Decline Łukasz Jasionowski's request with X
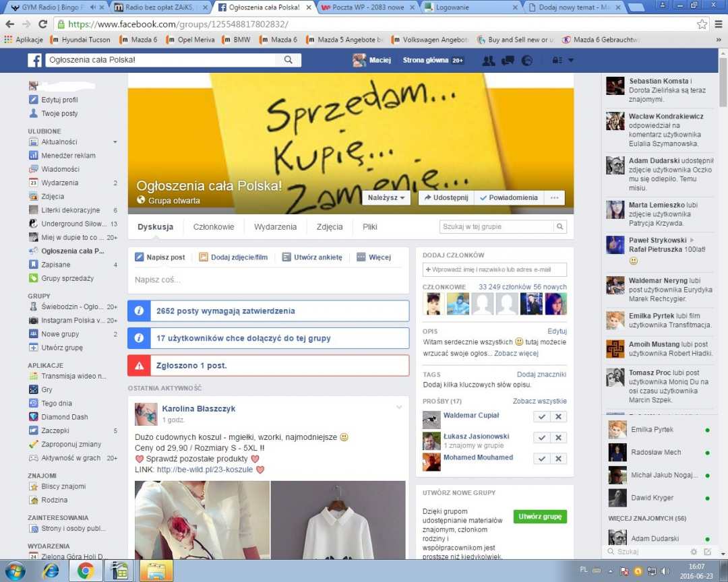 click(x=558, y=438)
